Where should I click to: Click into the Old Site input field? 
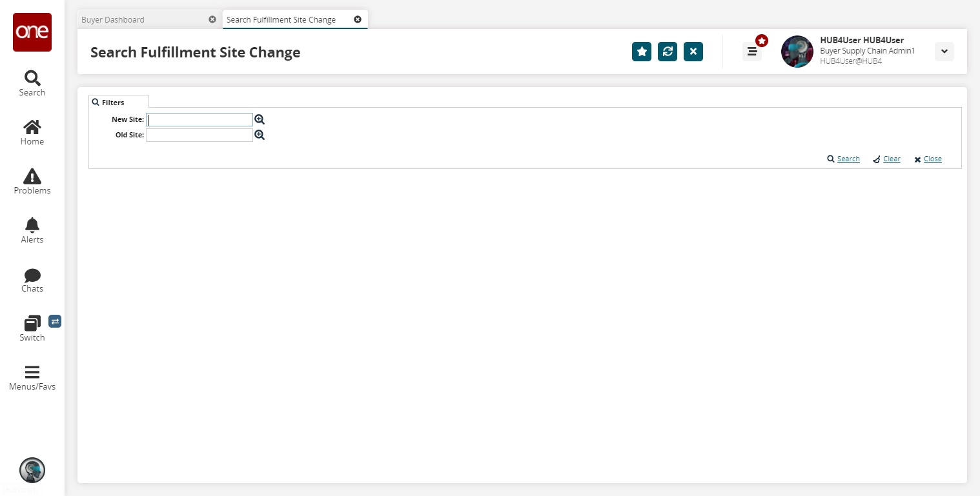tap(199, 135)
